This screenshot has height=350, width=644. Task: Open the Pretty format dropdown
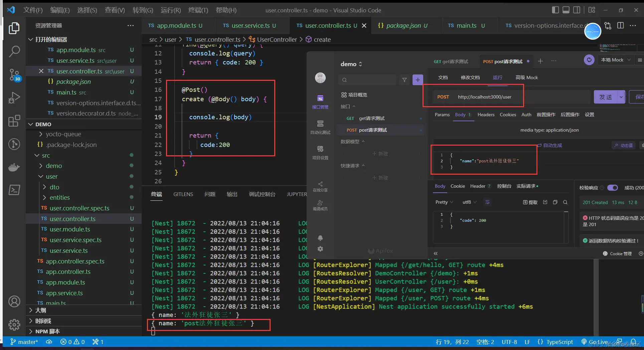point(444,202)
